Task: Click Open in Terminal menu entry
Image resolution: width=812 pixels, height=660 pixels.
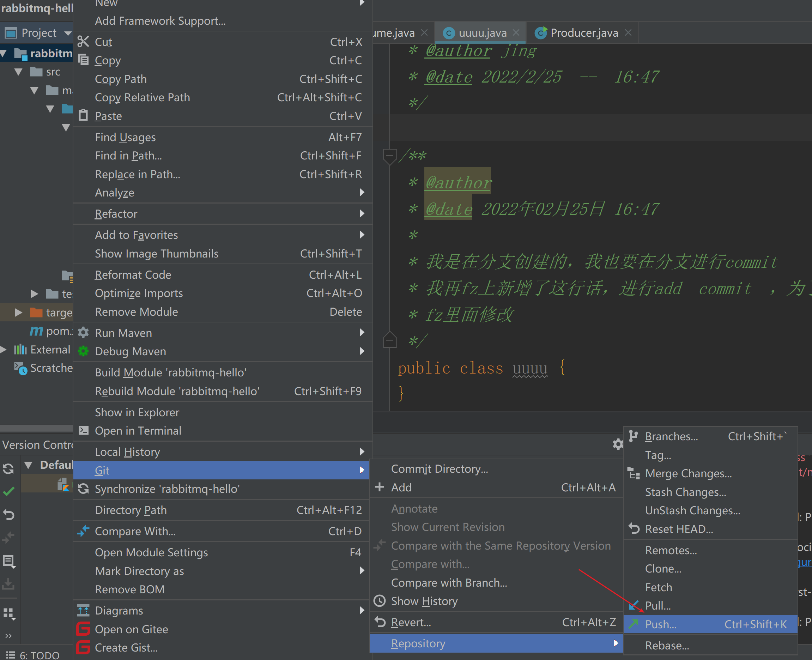Action: click(x=138, y=431)
